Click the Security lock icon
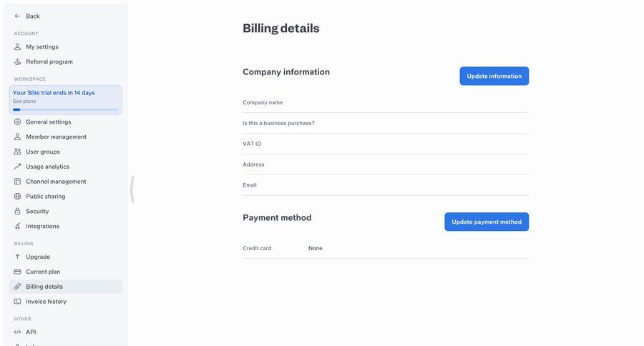The width and height of the screenshot is (644, 346). [x=18, y=212]
